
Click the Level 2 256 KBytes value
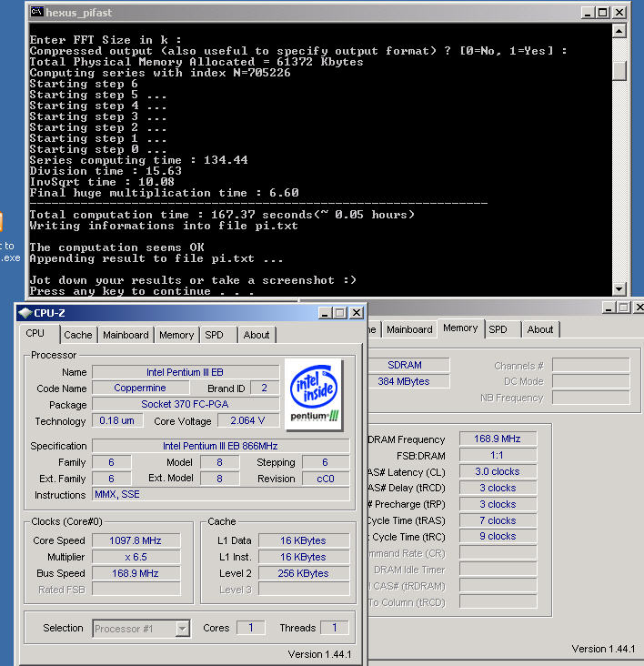click(x=304, y=573)
